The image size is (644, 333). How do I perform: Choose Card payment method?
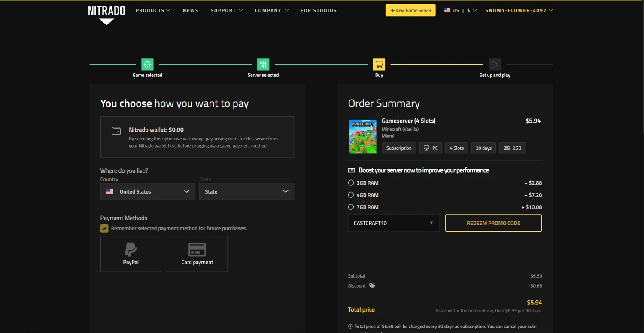click(197, 254)
